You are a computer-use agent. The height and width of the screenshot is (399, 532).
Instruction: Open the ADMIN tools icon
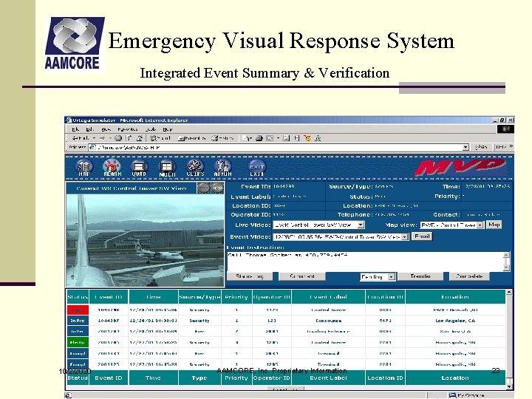pyautogui.click(x=222, y=168)
